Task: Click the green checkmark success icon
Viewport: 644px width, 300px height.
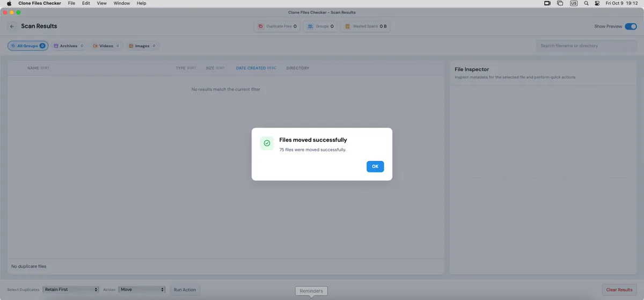Action: click(267, 143)
